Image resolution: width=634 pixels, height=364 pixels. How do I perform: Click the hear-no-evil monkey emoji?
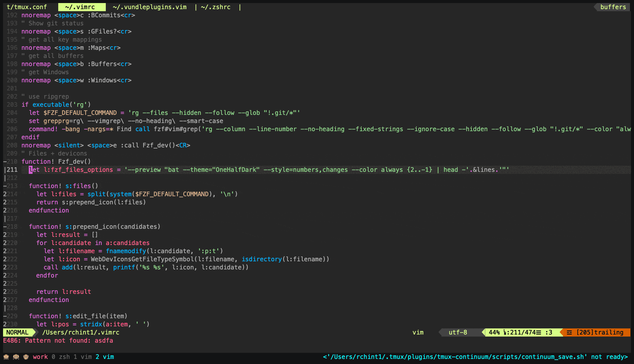click(16, 357)
